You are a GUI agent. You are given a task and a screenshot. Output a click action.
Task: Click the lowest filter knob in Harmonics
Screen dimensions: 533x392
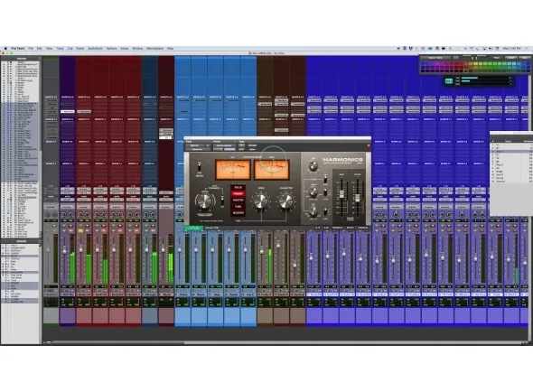point(313,211)
